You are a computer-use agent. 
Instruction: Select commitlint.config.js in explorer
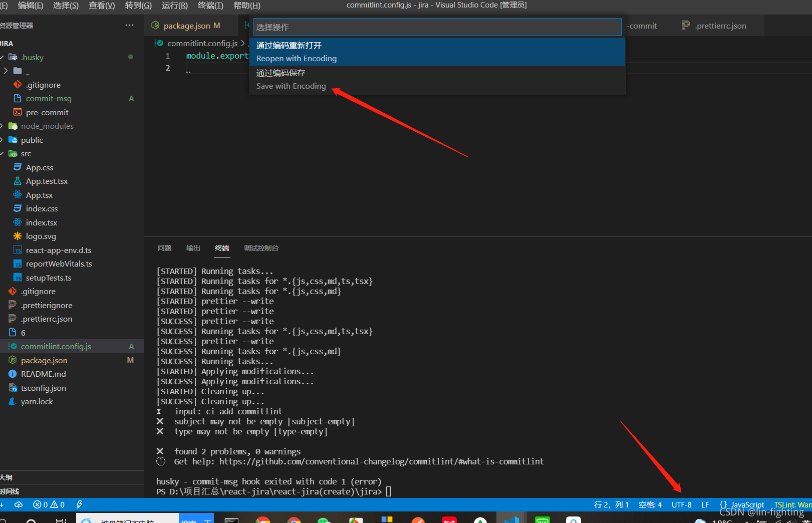point(72,346)
